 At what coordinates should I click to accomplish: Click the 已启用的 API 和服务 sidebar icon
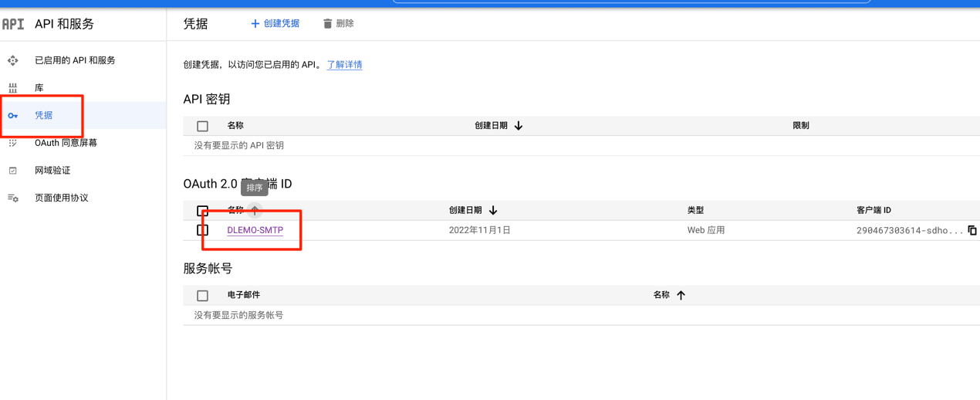tap(13, 60)
